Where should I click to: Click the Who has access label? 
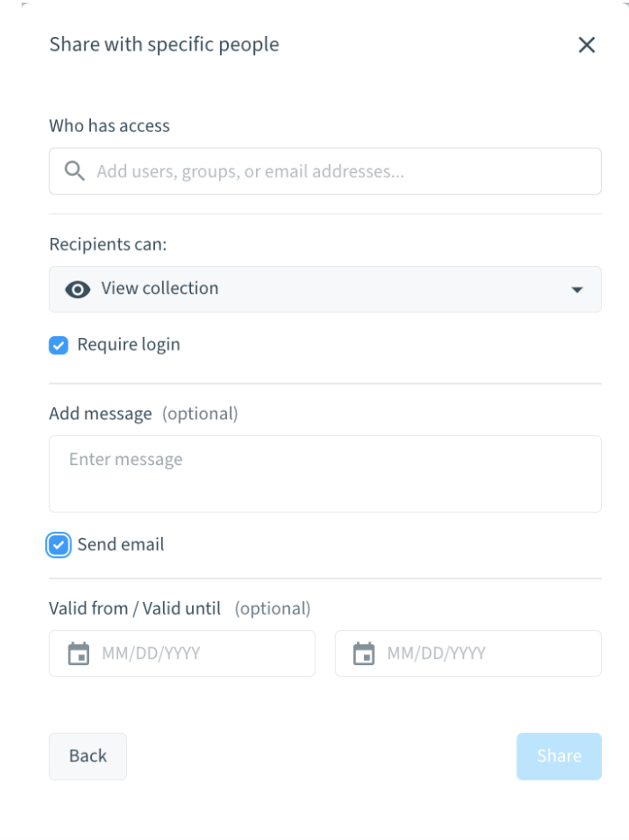[x=109, y=126]
